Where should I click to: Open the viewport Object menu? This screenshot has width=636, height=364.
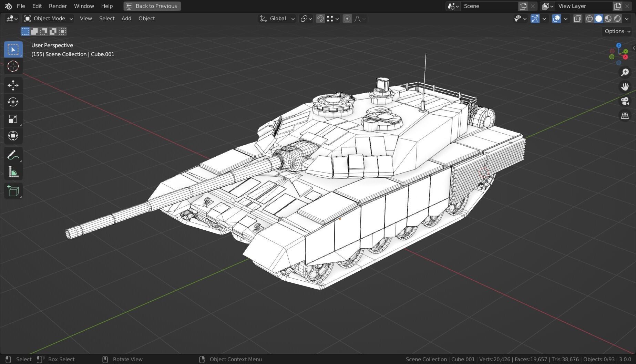pos(146,19)
